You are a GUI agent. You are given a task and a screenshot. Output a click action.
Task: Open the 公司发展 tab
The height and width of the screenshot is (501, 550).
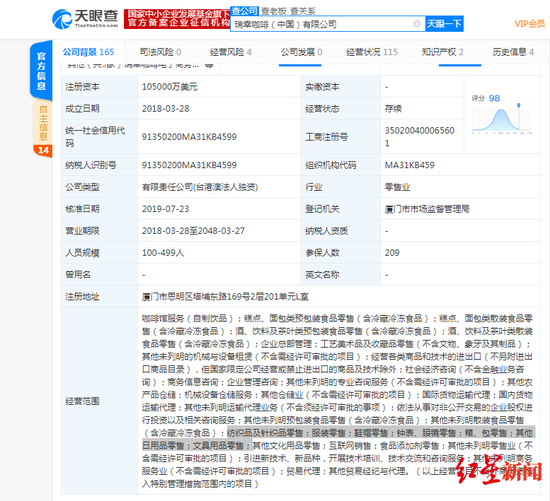point(301,52)
